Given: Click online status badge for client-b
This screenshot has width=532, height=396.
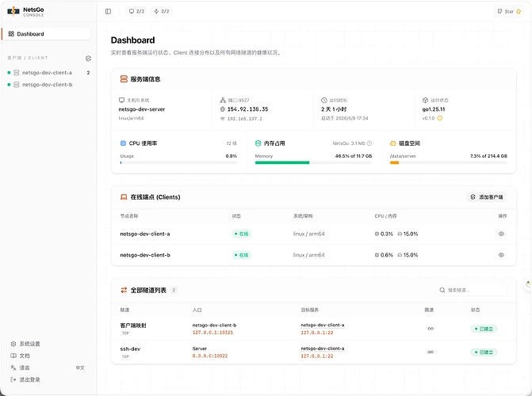Looking at the screenshot, I should (242, 255).
